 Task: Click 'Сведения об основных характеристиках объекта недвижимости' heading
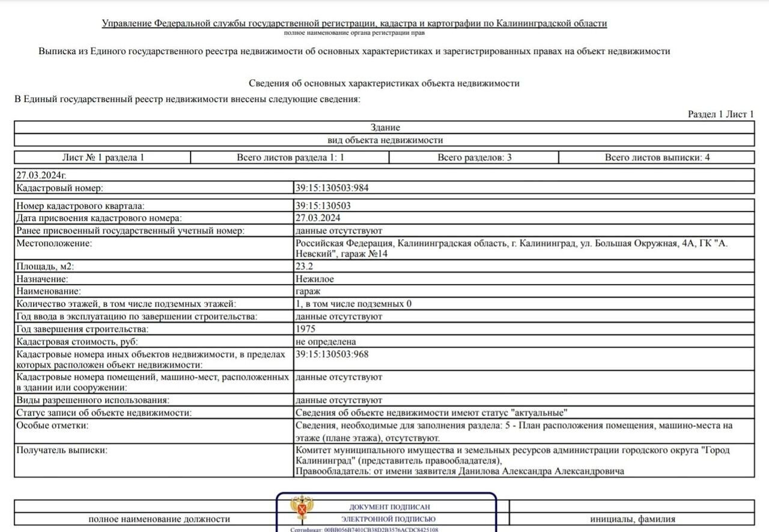tap(384, 83)
